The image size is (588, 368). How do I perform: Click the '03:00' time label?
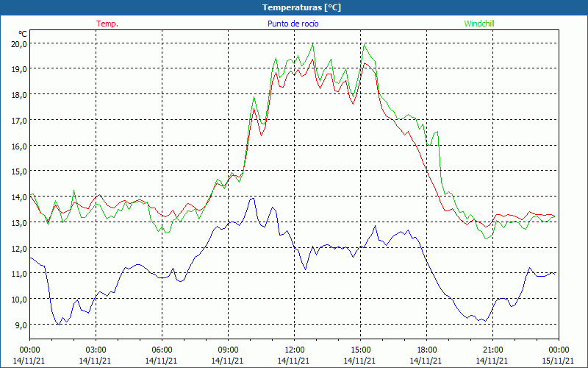(x=96, y=350)
